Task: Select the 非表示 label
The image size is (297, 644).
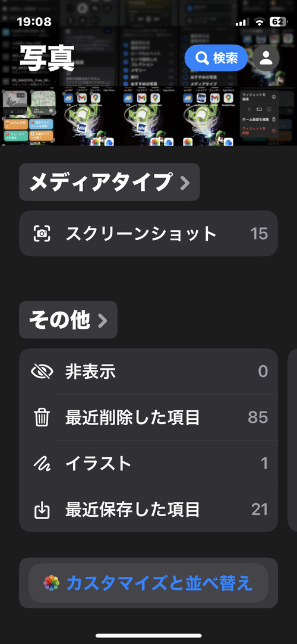Action: pos(90,372)
